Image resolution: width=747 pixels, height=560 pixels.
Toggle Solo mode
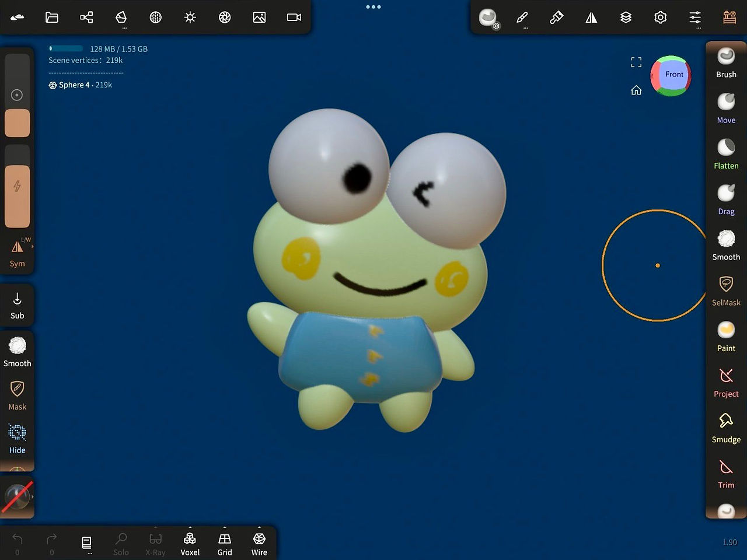121,544
